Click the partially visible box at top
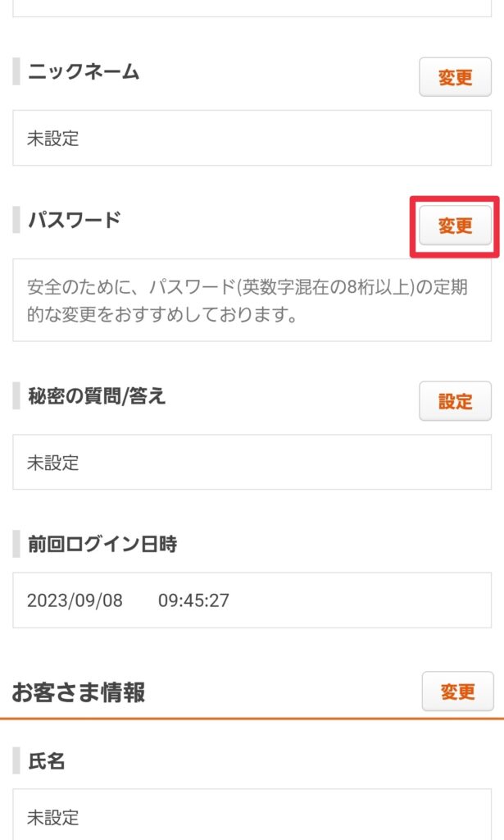Screen dimensions: 504x840 pos(252,8)
